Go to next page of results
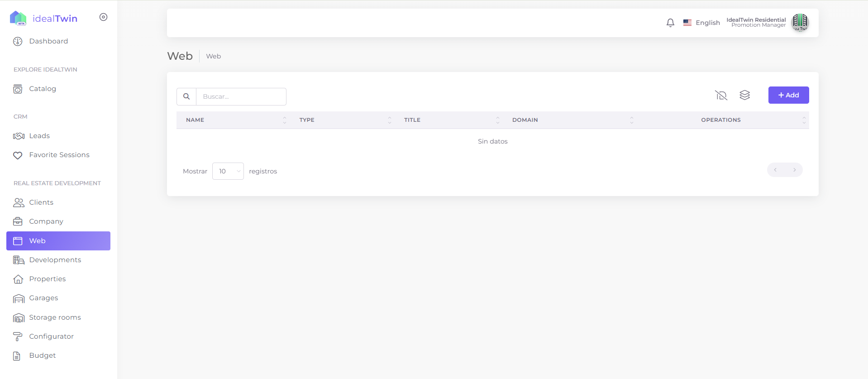 [x=794, y=170]
